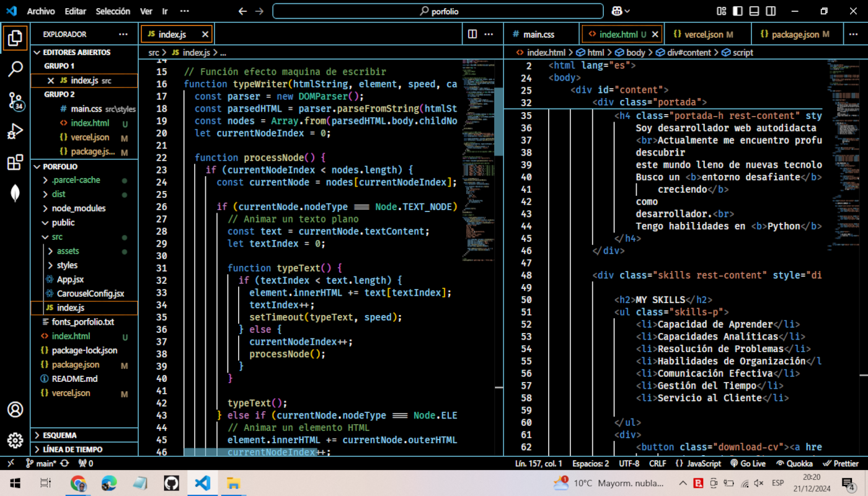This screenshot has width=868, height=496.
Task: Toggle Quokka in status bar
Action: pyautogui.click(x=794, y=463)
